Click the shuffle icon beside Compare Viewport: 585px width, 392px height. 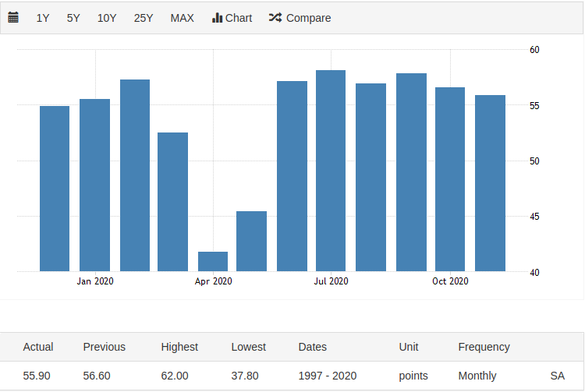pyautogui.click(x=275, y=17)
